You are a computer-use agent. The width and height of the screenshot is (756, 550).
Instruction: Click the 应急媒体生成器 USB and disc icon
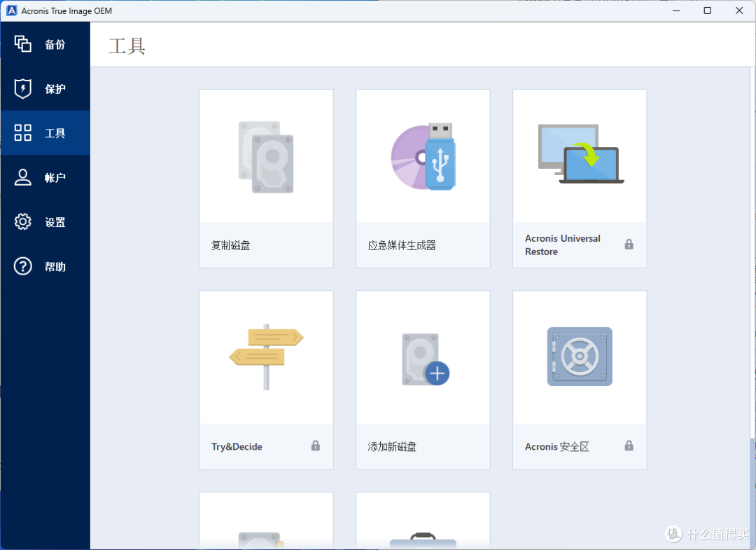click(x=423, y=157)
